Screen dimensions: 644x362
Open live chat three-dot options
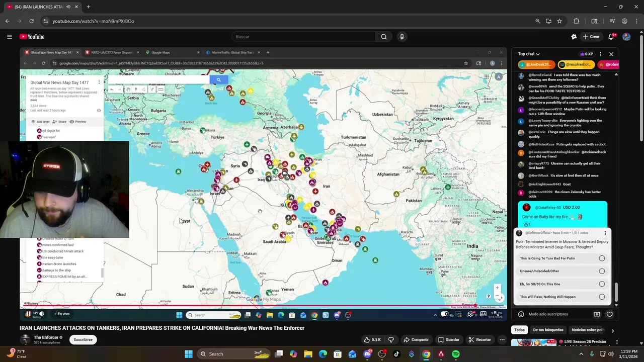tap(600, 54)
